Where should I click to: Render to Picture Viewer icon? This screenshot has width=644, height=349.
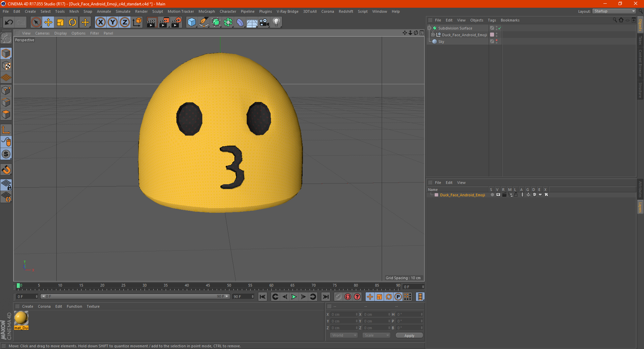pos(164,22)
